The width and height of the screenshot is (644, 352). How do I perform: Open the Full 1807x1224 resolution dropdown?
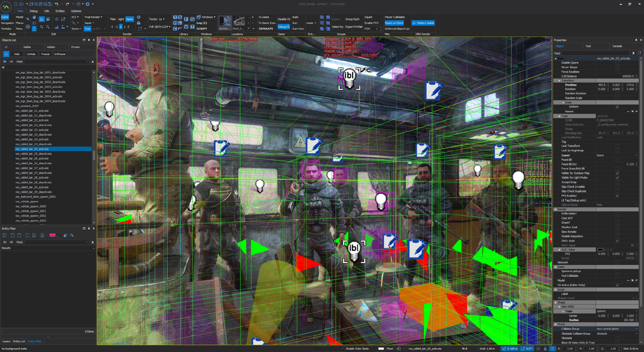pyautogui.click(x=159, y=27)
